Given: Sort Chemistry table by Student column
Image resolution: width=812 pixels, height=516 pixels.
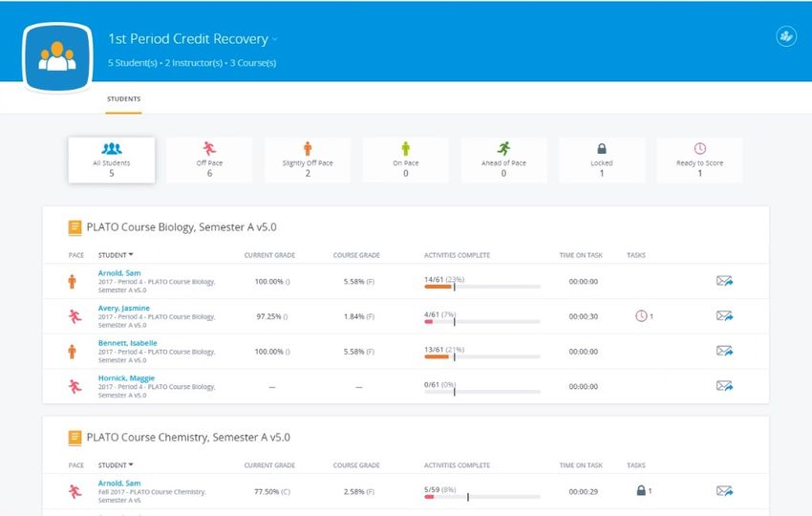Looking at the screenshot, I should tap(116, 465).
